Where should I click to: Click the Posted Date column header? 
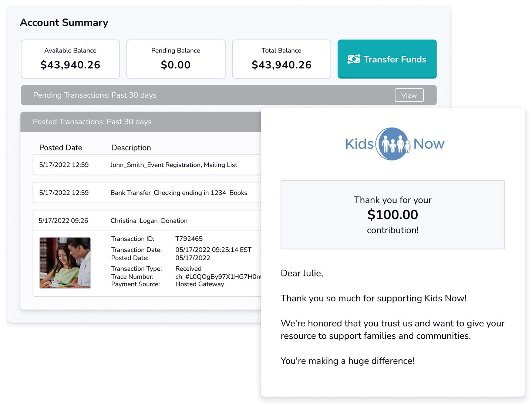(61, 148)
